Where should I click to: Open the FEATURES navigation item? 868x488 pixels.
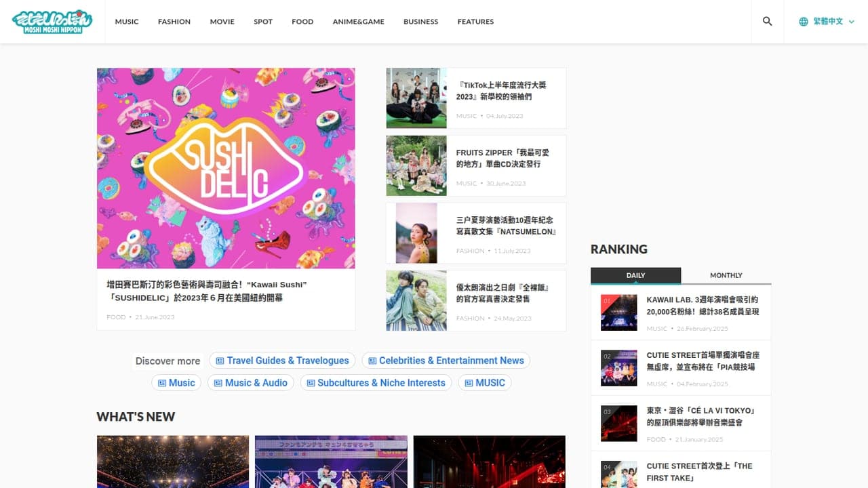[475, 22]
